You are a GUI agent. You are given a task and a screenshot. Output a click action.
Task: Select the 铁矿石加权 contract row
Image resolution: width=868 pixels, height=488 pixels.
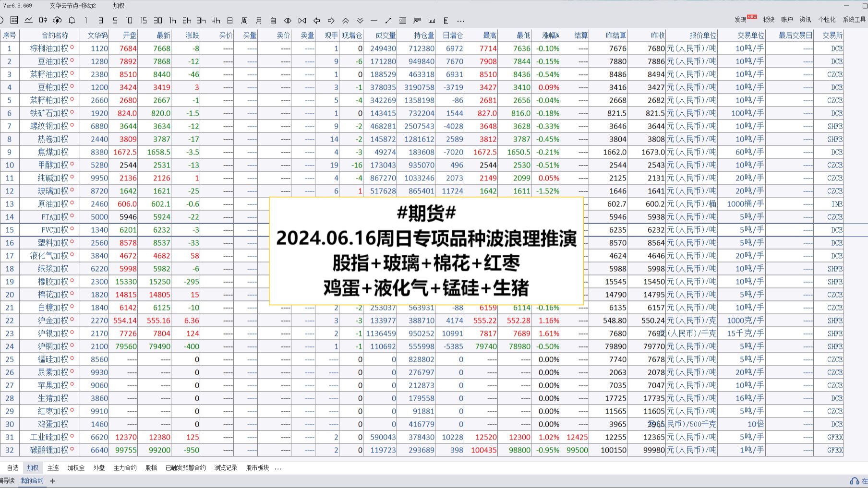pos(422,113)
